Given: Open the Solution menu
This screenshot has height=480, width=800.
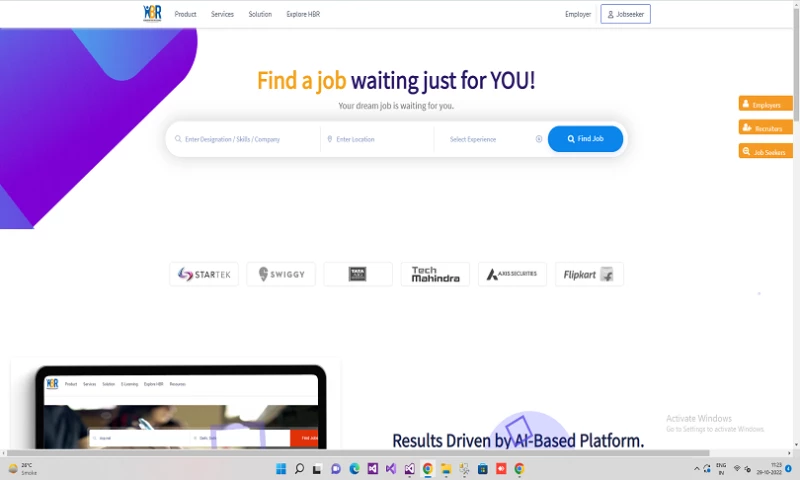Looking at the screenshot, I should coord(260,14).
